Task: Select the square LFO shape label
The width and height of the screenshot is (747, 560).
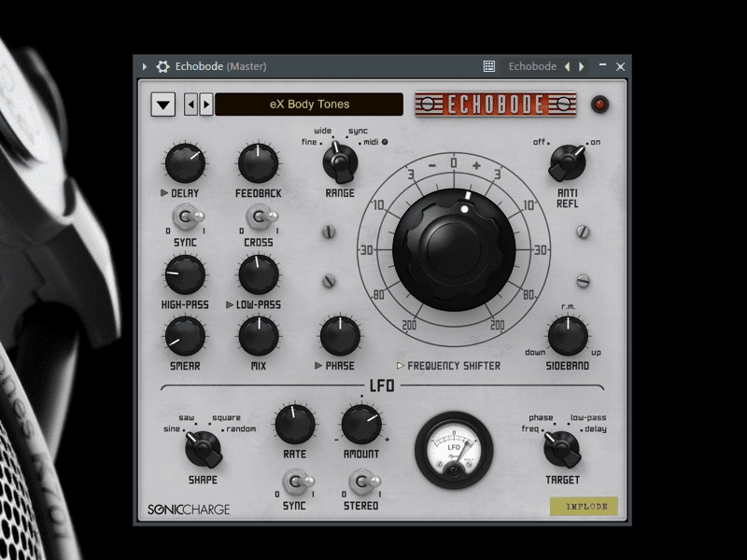Action: pos(226,417)
